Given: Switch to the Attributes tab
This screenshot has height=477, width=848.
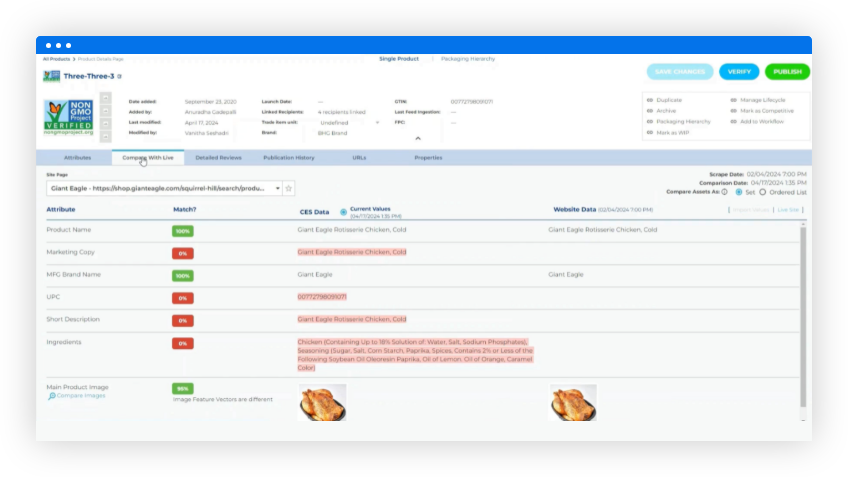Looking at the screenshot, I should [x=77, y=158].
